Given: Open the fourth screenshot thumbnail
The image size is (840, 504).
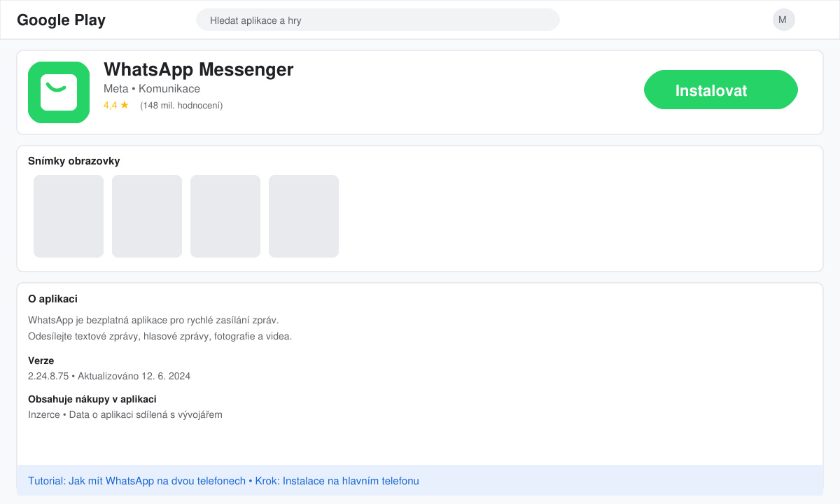Looking at the screenshot, I should (304, 216).
